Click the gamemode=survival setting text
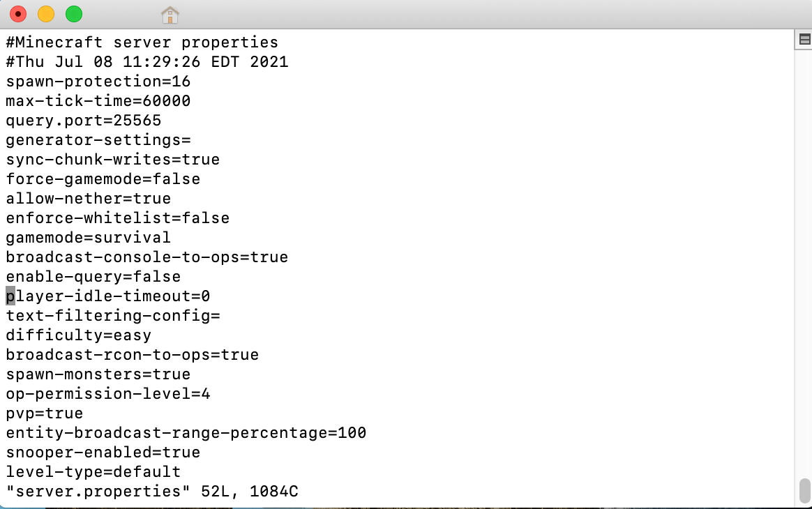The width and height of the screenshot is (812, 509). [x=88, y=238]
